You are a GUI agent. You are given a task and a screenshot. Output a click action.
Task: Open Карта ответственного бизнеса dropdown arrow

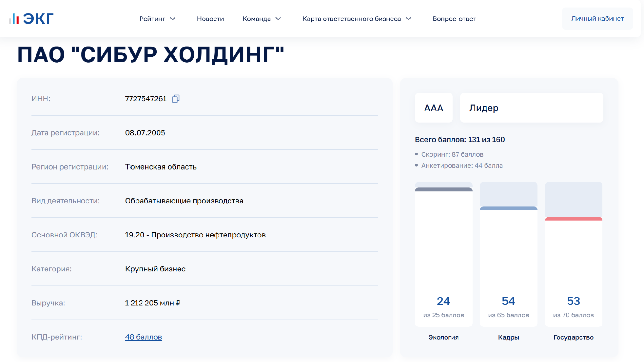(x=408, y=19)
